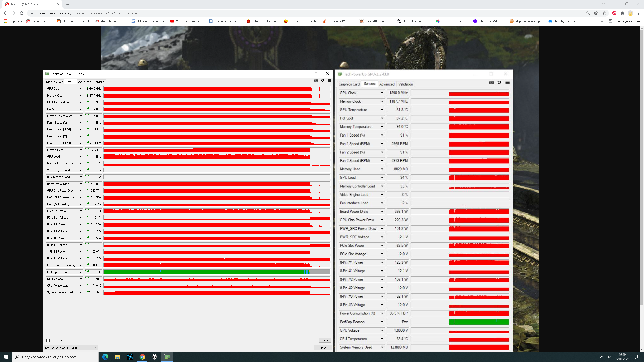Enable the Log to file checkbox

[48, 340]
